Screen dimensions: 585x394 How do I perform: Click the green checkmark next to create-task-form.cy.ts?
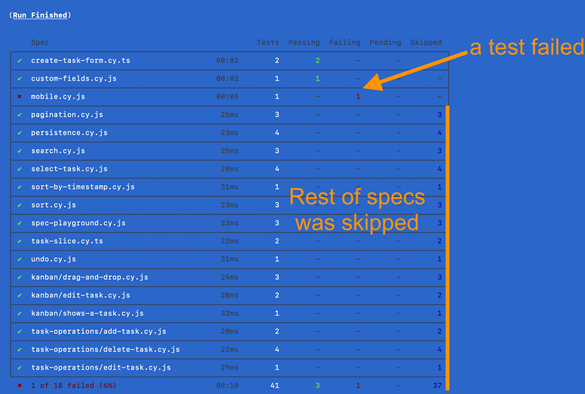click(19, 60)
